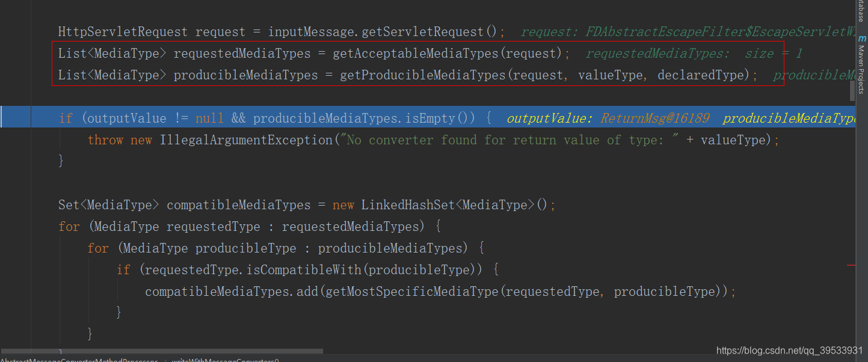Open the Maven Projects tool window tab
868x362 pixels.
(x=861, y=69)
